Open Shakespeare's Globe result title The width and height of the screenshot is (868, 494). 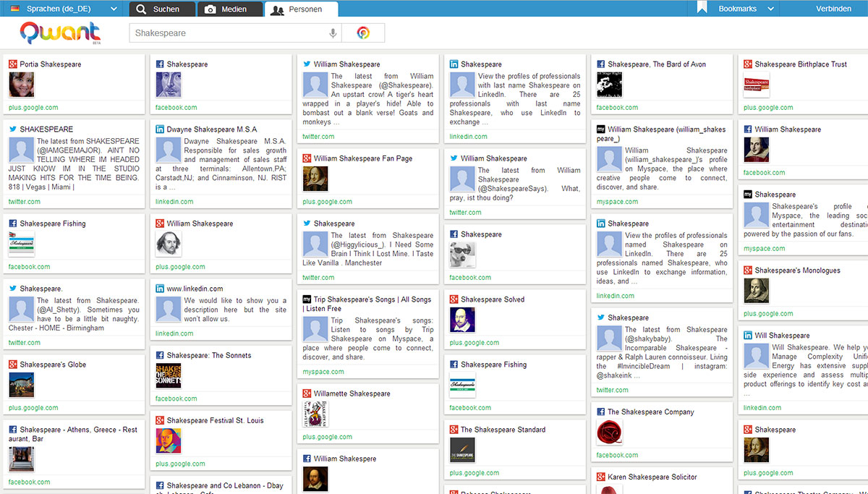coord(53,365)
